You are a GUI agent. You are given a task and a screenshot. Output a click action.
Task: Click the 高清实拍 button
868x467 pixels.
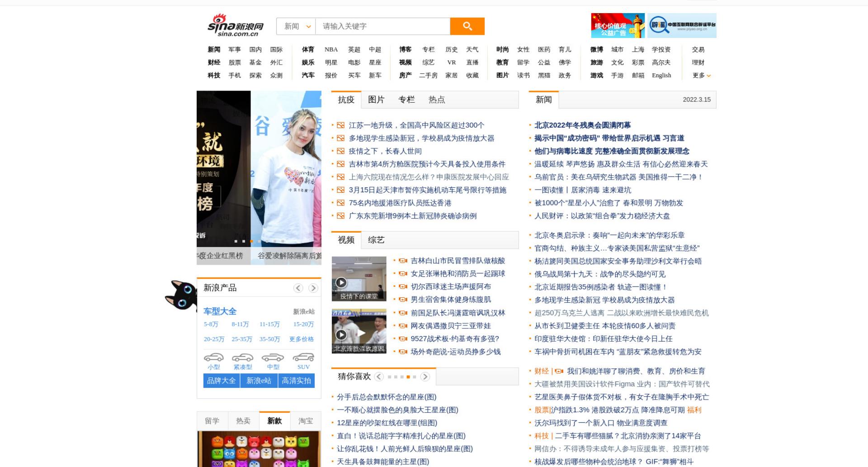click(297, 381)
